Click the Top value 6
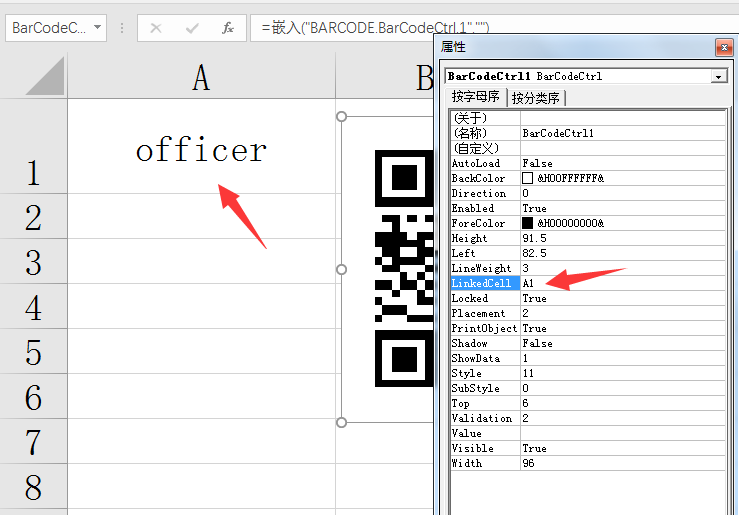This screenshot has height=515, width=739. (526, 403)
